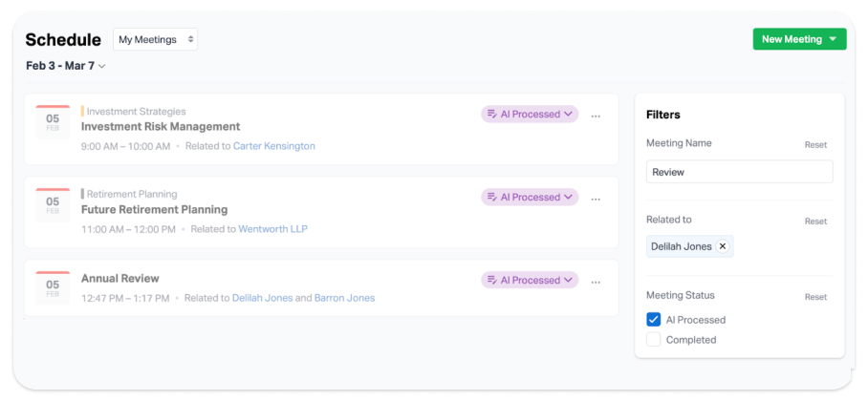This screenshot has height=401, width=868.
Task: Click the date badge on Future Retirement Planning
Action: 53,205
